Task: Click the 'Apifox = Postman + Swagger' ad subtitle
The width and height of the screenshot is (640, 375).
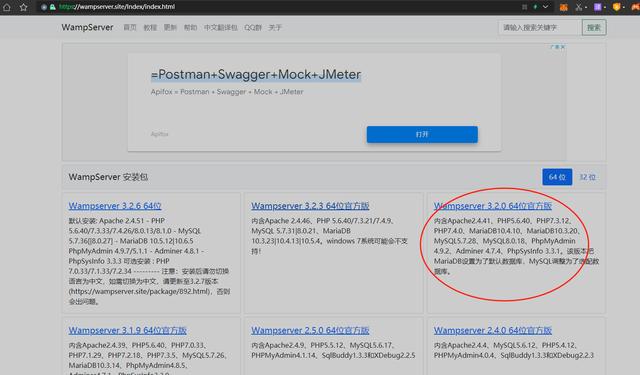Action: (x=227, y=92)
